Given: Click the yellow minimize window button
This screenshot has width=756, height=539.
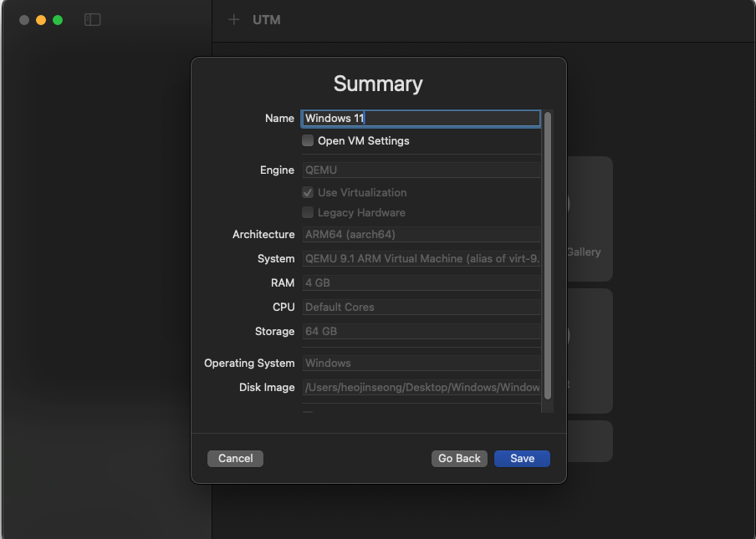Looking at the screenshot, I should (x=41, y=20).
